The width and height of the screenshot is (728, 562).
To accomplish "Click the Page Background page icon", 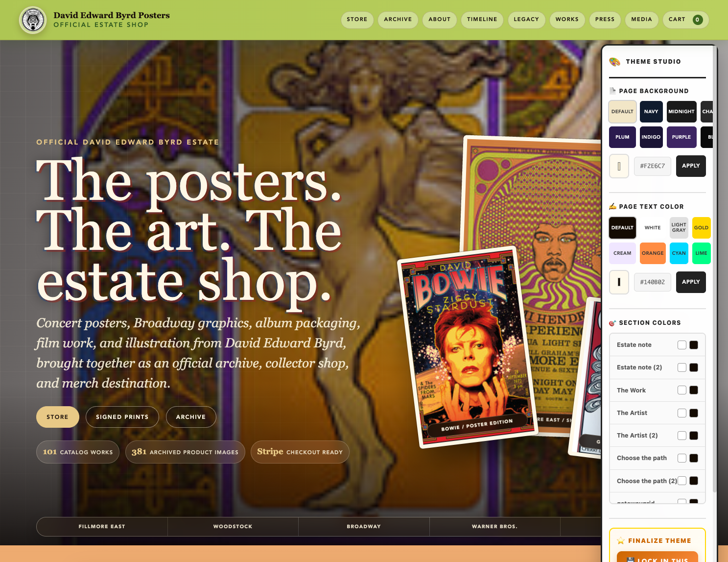I will 612,91.
